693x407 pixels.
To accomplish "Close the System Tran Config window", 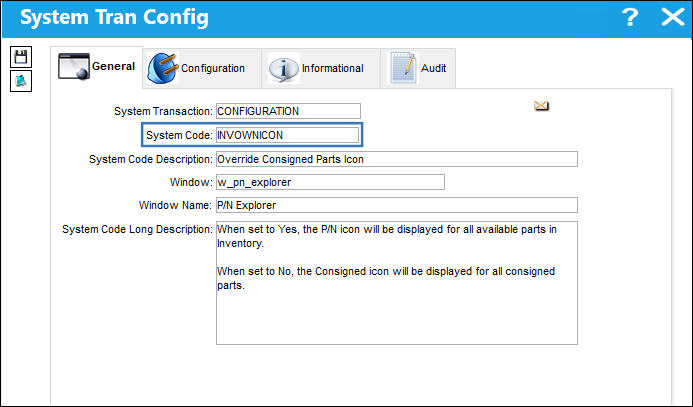I will pyautogui.click(x=673, y=17).
